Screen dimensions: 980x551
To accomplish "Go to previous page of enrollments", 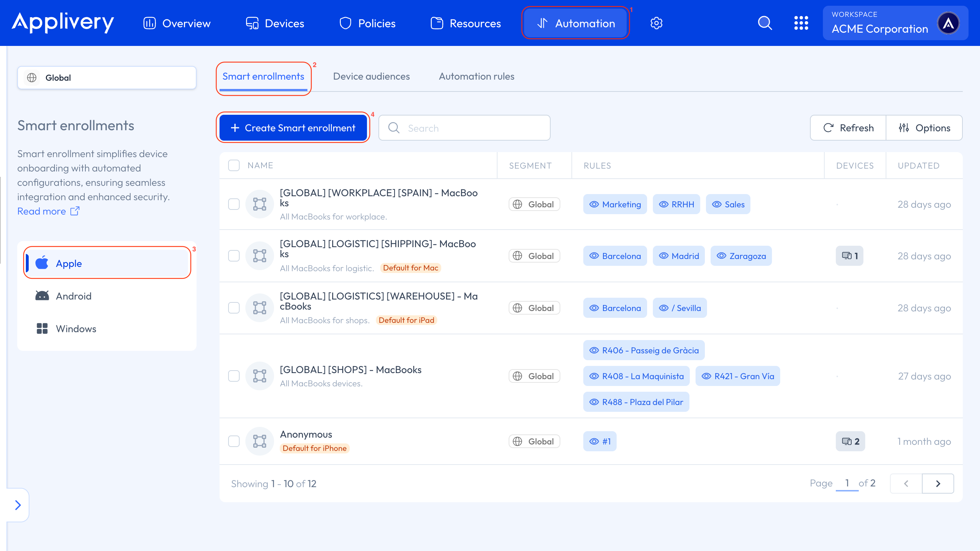I will [906, 483].
